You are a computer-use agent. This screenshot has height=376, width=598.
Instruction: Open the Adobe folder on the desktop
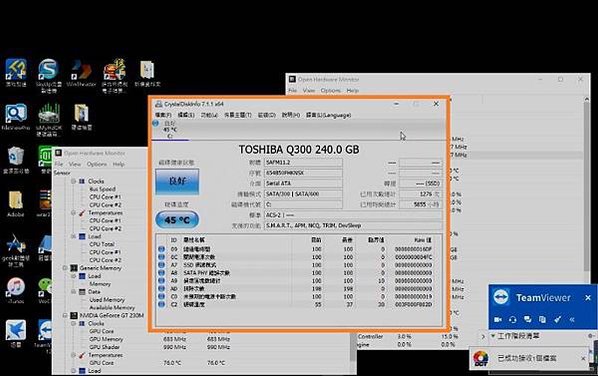point(16,204)
